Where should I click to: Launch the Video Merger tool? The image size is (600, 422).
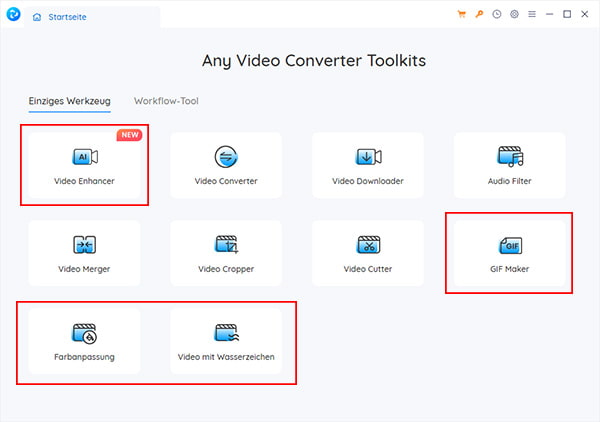click(84, 253)
